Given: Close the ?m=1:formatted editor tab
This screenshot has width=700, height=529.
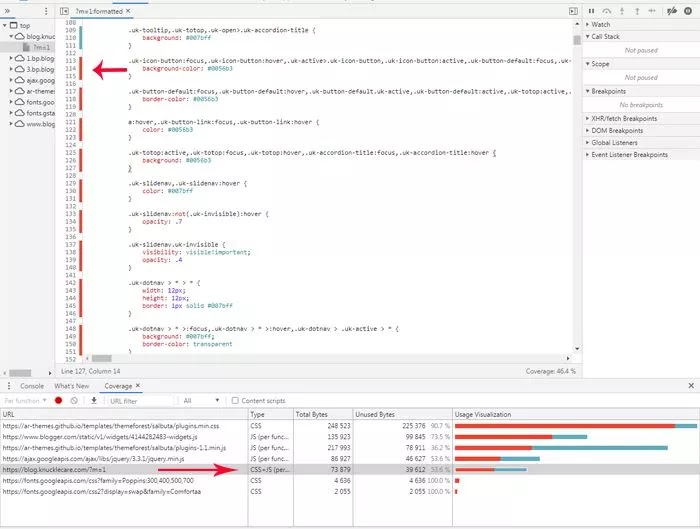Looking at the screenshot, I should (128, 11).
